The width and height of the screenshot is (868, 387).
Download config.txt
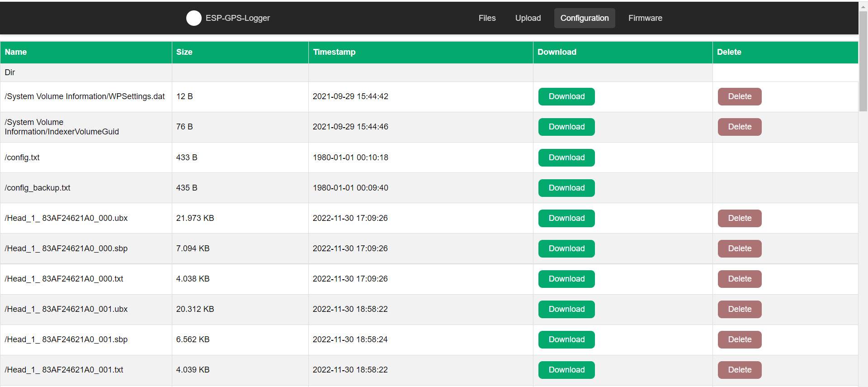tap(566, 158)
